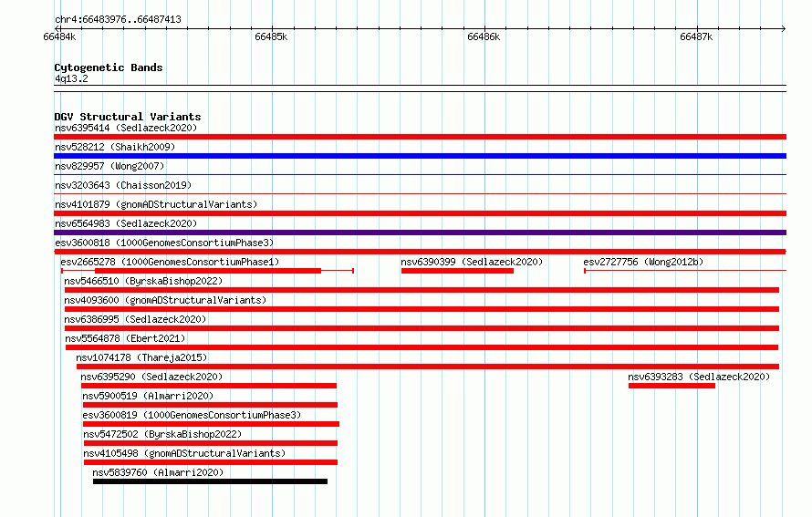The width and height of the screenshot is (812, 517).
Task: Click nsv5472502 (ByrskaBishop2022) label
Action: pos(162,434)
